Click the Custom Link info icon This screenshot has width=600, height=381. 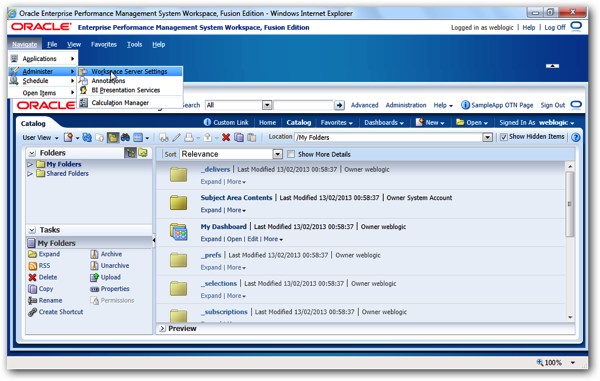point(207,122)
